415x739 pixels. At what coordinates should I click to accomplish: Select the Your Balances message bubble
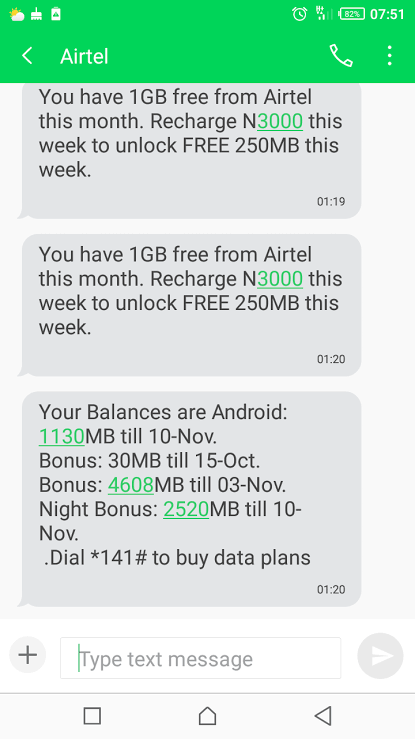(190, 499)
